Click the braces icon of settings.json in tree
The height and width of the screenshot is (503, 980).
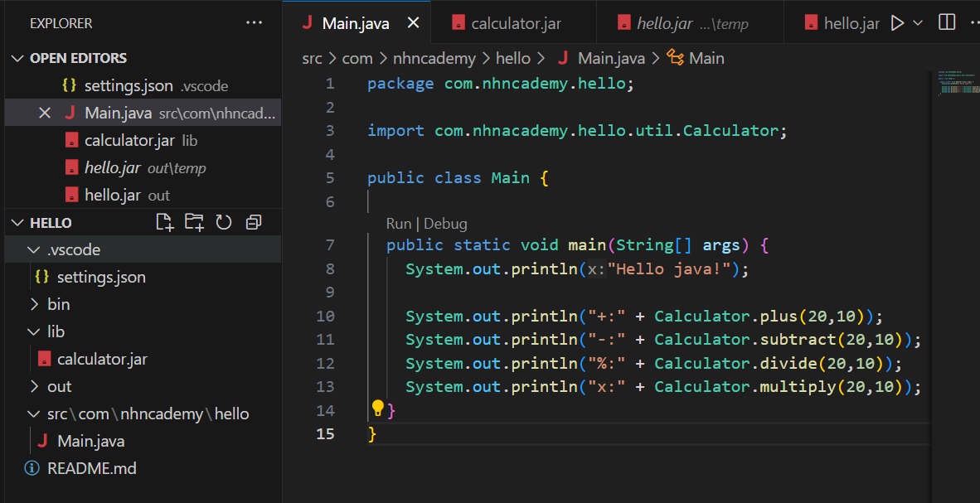42,277
